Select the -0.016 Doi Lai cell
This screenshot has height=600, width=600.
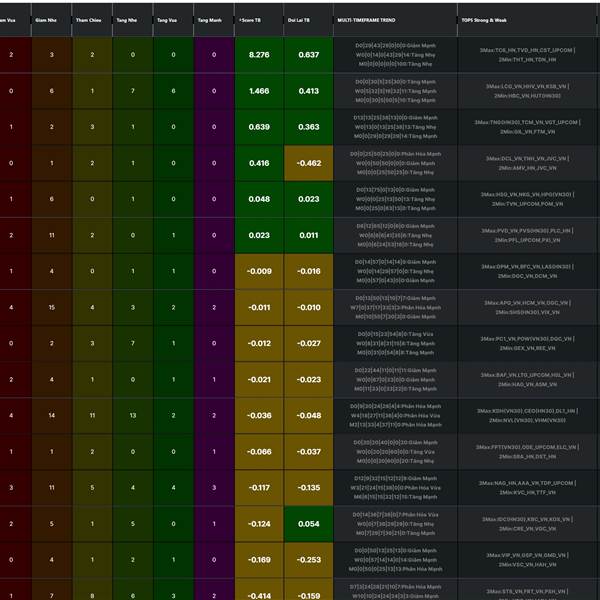(x=308, y=271)
